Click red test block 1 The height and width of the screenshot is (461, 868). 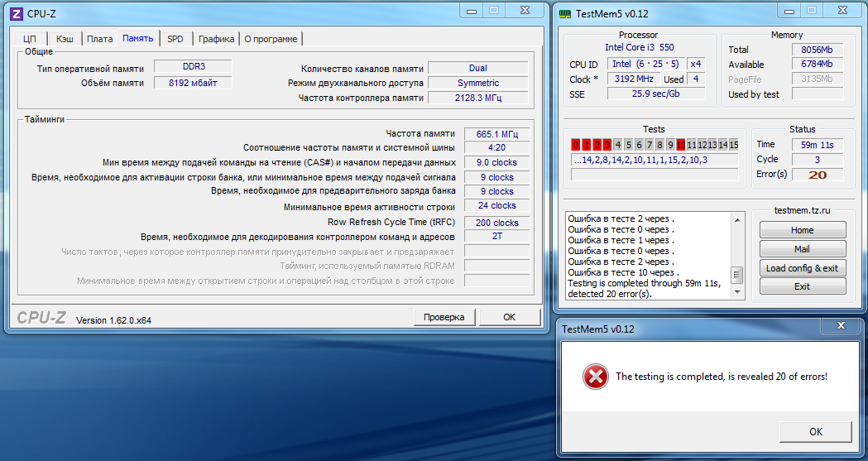coord(586,145)
